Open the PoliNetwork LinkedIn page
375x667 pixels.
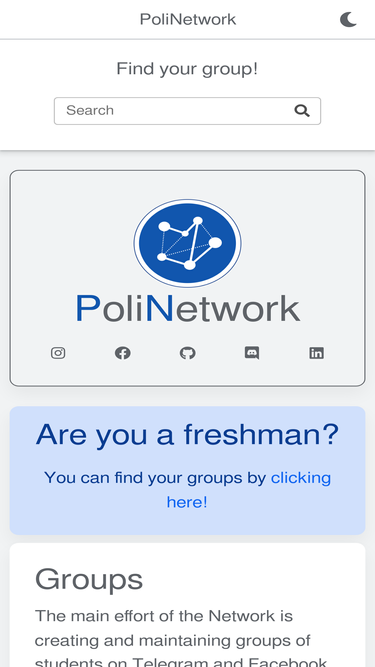point(316,353)
